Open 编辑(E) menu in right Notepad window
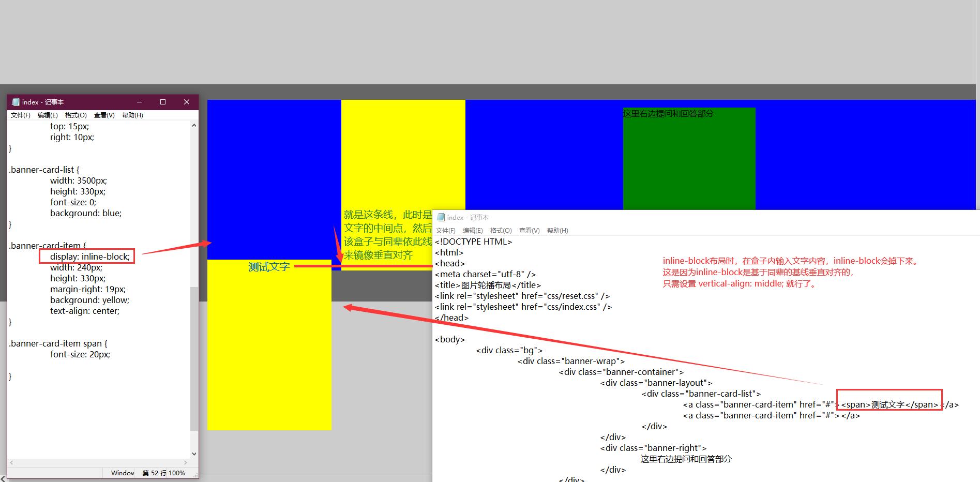The height and width of the screenshot is (482, 980). click(x=473, y=231)
